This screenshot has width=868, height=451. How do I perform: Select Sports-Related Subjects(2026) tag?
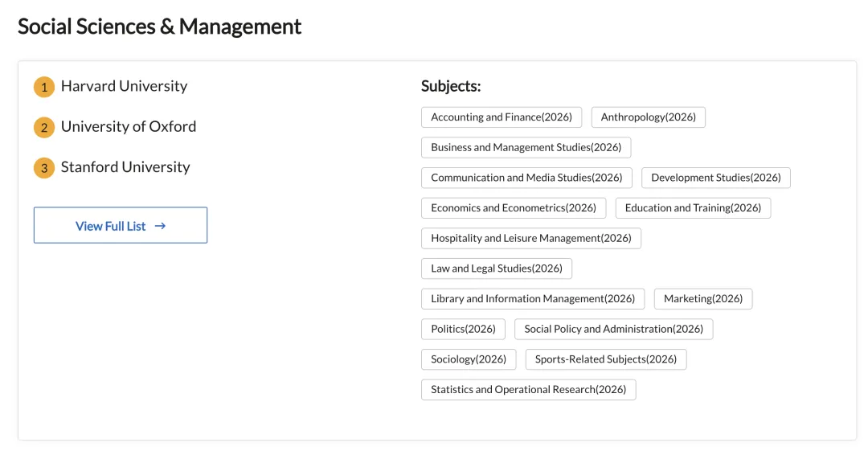tap(606, 359)
